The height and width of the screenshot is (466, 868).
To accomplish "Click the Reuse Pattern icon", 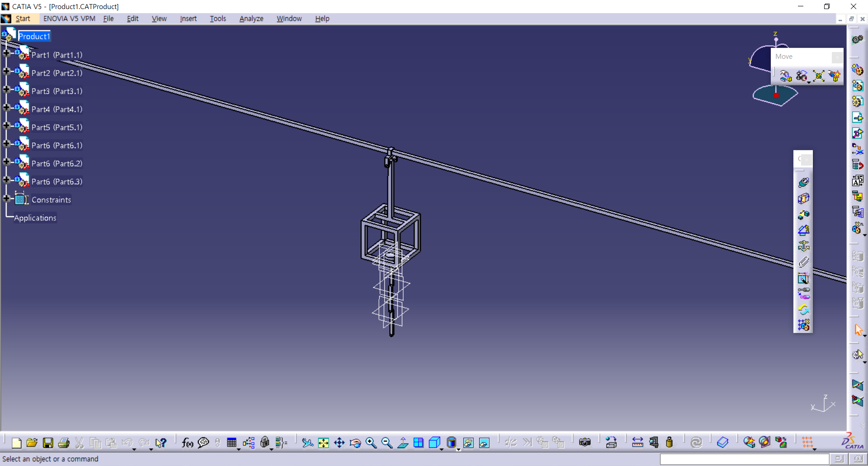I will click(803, 325).
